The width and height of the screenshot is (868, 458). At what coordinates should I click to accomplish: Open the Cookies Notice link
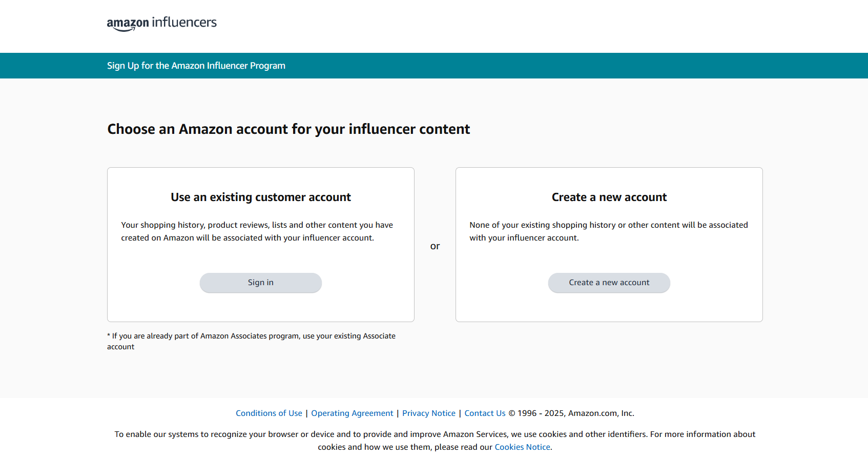(x=523, y=447)
